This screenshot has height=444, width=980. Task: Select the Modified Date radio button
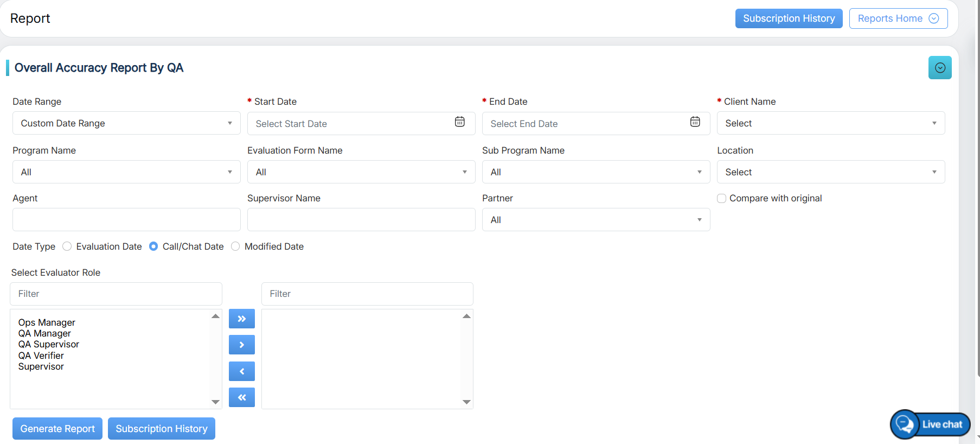[x=235, y=246]
